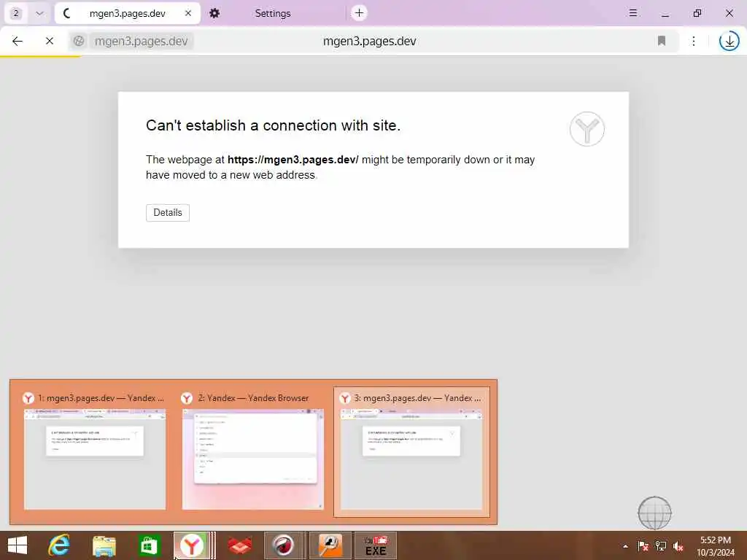Open the Yandex Browser hamburger menu
This screenshot has width=747, height=560.
pyautogui.click(x=632, y=13)
